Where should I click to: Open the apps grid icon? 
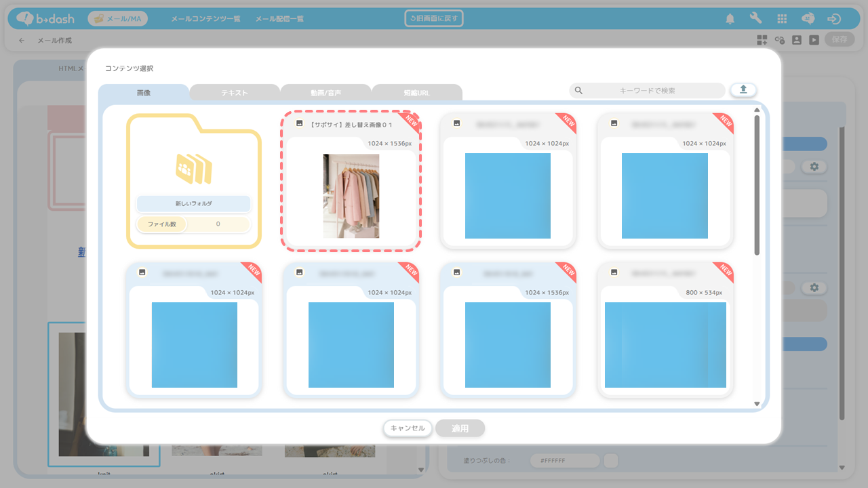click(x=782, y=19)
